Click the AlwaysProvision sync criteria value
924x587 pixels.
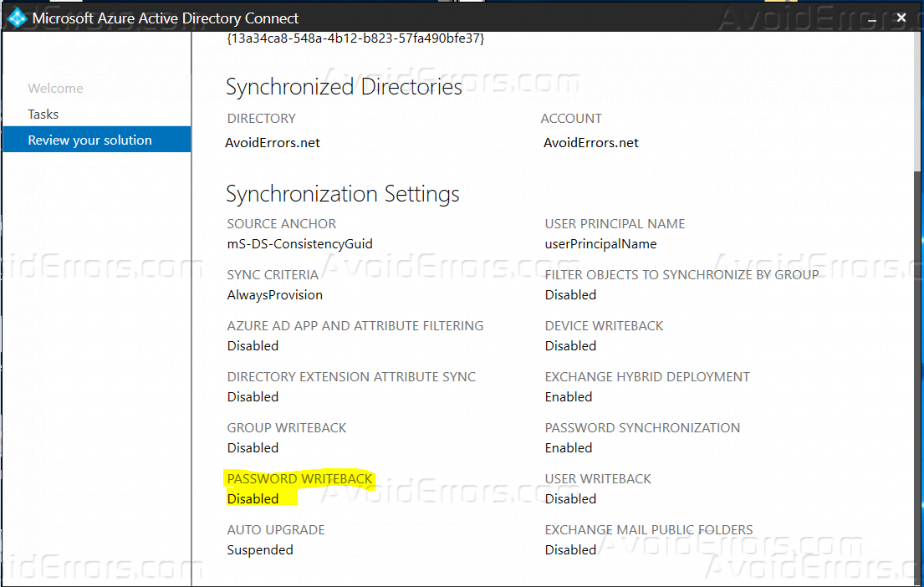point(274,294)
